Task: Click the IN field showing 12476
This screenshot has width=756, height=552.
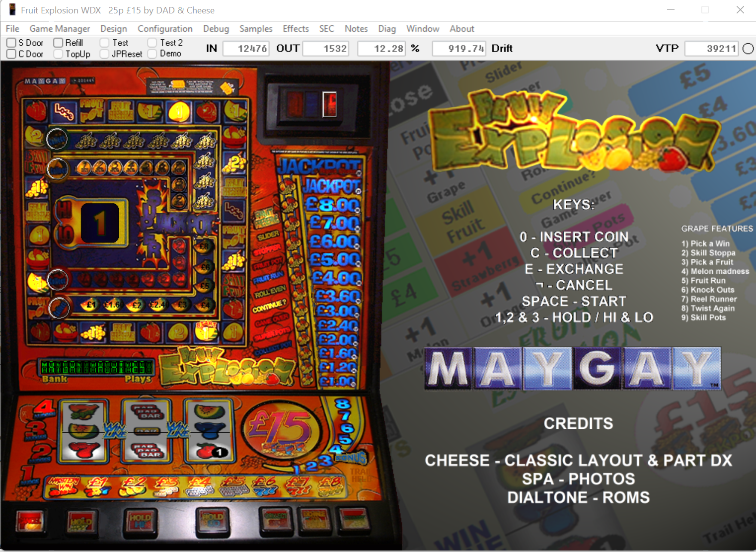Action: pos(246,48)
